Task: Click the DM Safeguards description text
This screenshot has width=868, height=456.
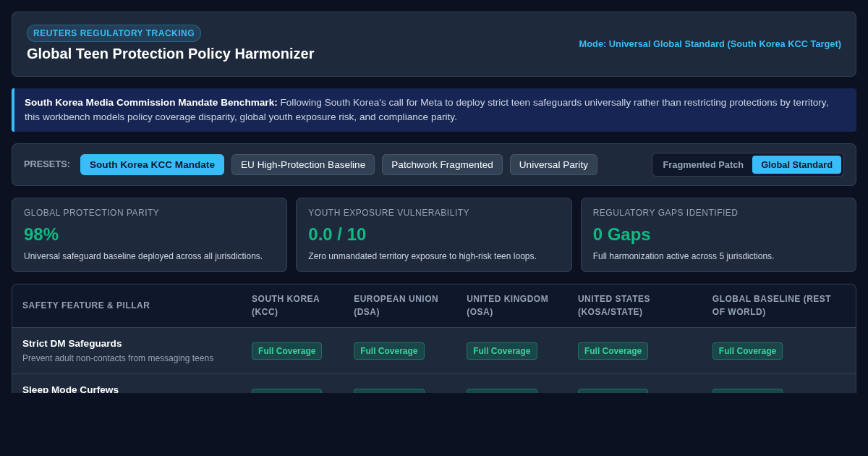Action: tap(118, 358)
